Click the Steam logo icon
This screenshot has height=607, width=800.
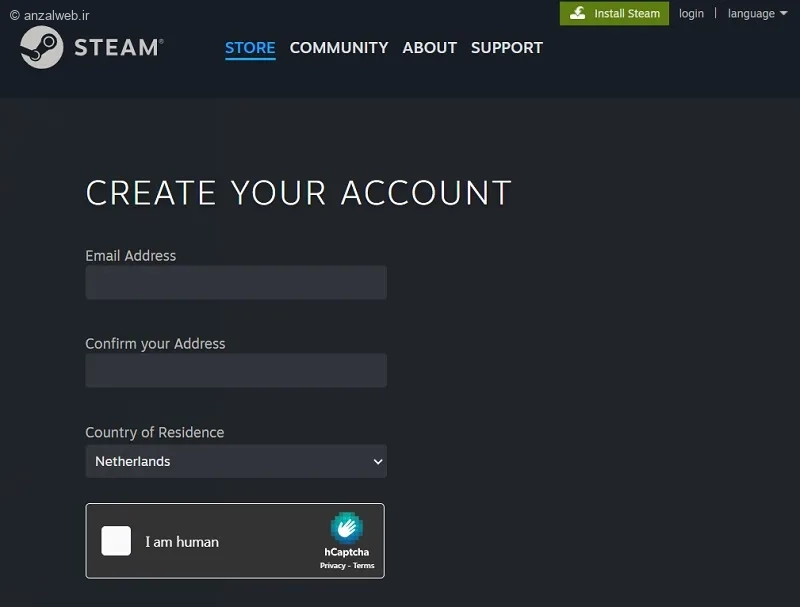click(42, 47)
